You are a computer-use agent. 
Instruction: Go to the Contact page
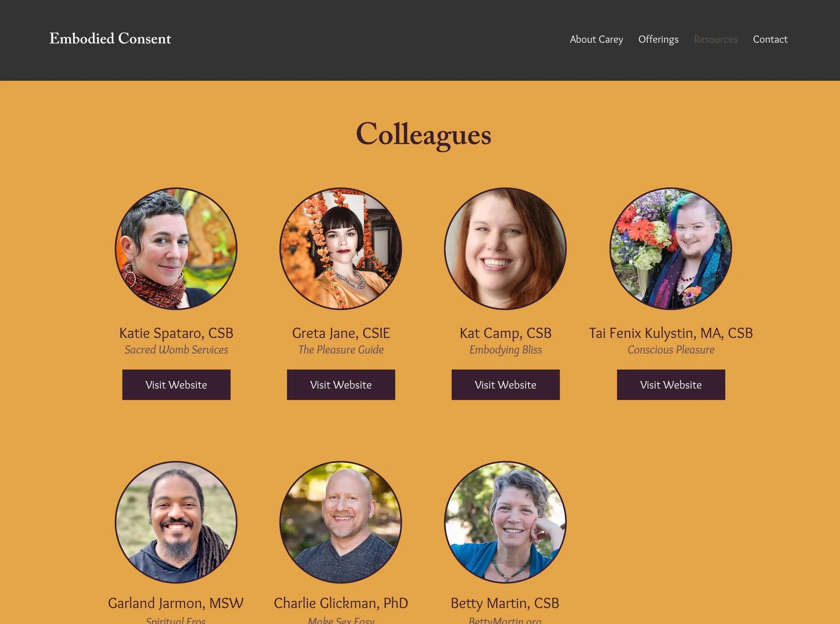[770, 39]
